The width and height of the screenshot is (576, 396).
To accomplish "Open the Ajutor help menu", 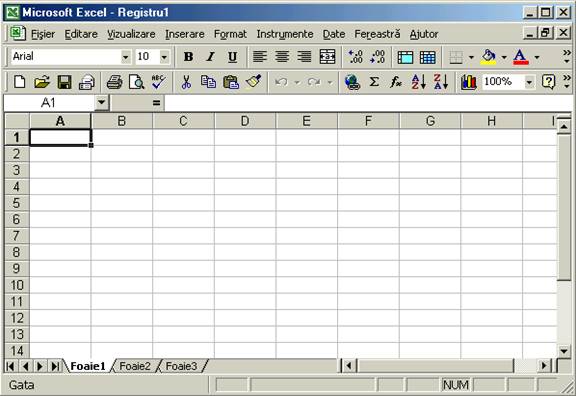I will 424,34.
